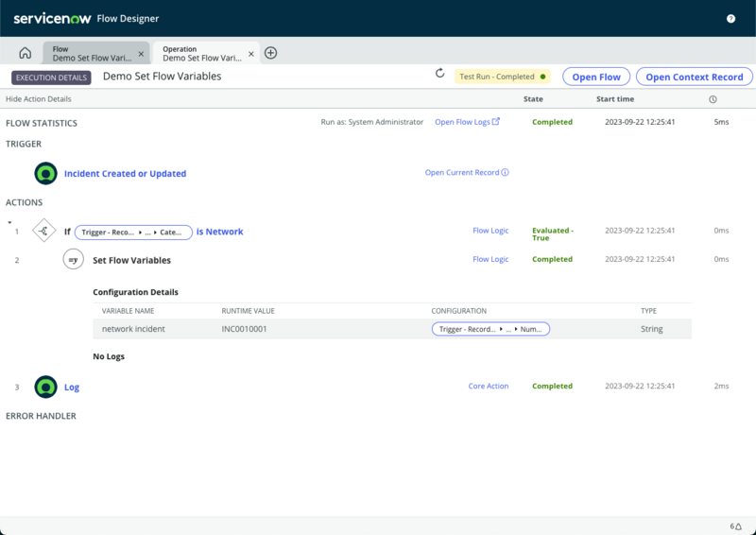Close the Operation Demo Set Flow Variables tab
This screenshot has height=535, width=756.
[x=250, y=54]
